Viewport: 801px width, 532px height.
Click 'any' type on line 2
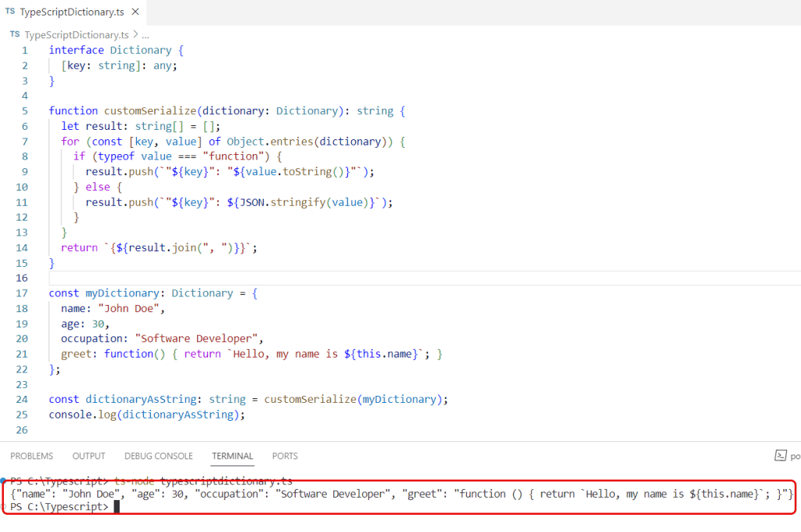click(163, 66)
